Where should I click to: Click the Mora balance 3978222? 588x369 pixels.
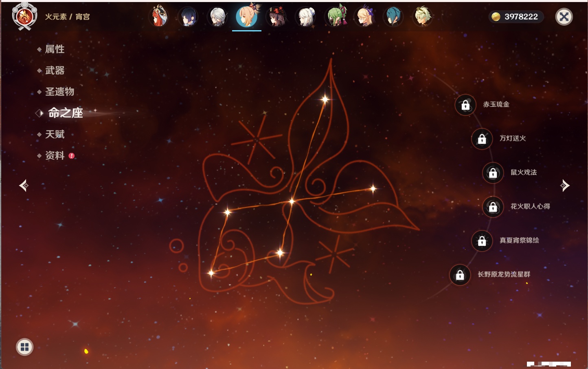(x=516, y=17)
